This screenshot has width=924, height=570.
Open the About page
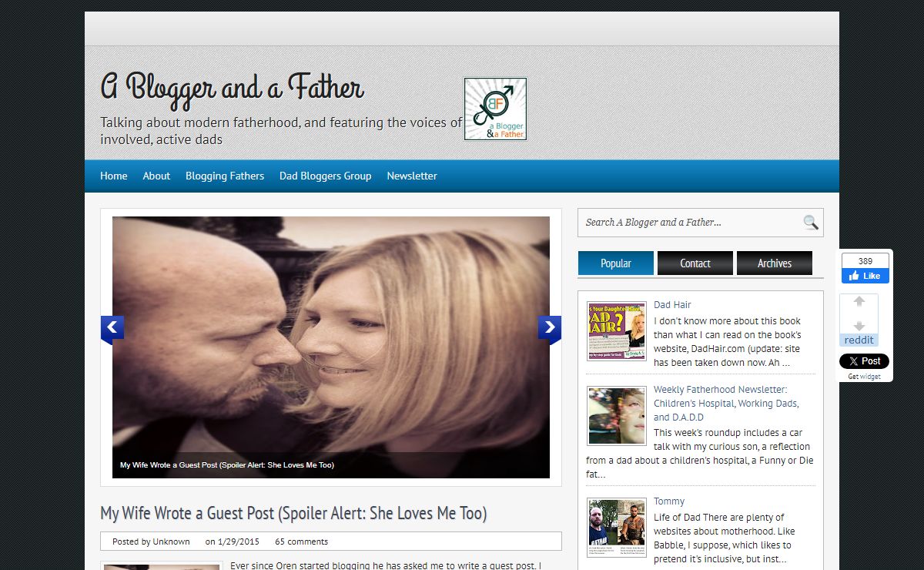point(156,176)
